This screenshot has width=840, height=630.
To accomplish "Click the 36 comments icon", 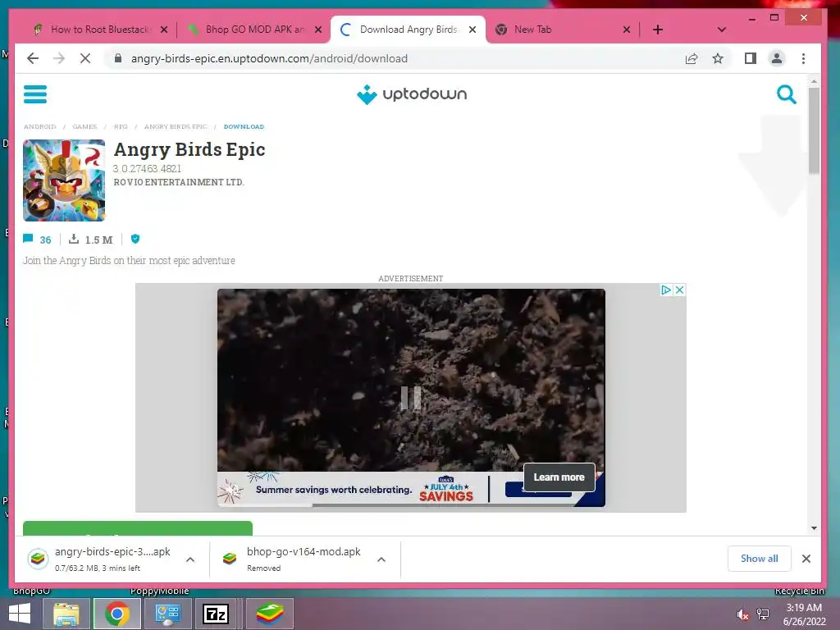I will [x=28, y=239].
